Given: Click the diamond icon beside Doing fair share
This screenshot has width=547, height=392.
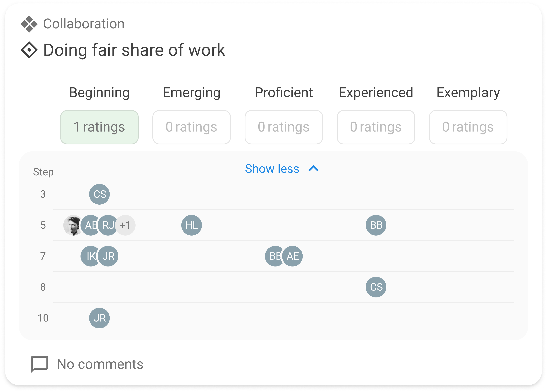Looking at the screenshot, I should [29, 50].
